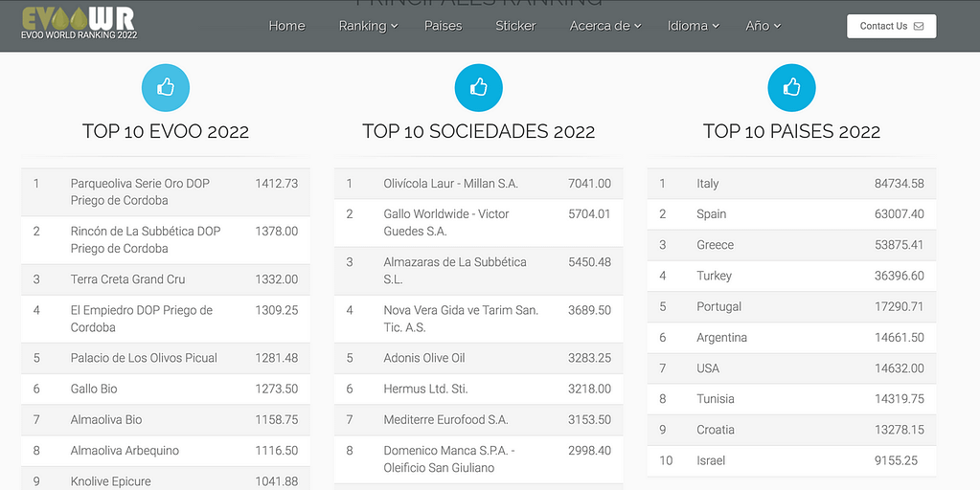The width and height of the screenshot is (980, 490).
Task: Click the Contact Us button
Action: click(892, 26)
